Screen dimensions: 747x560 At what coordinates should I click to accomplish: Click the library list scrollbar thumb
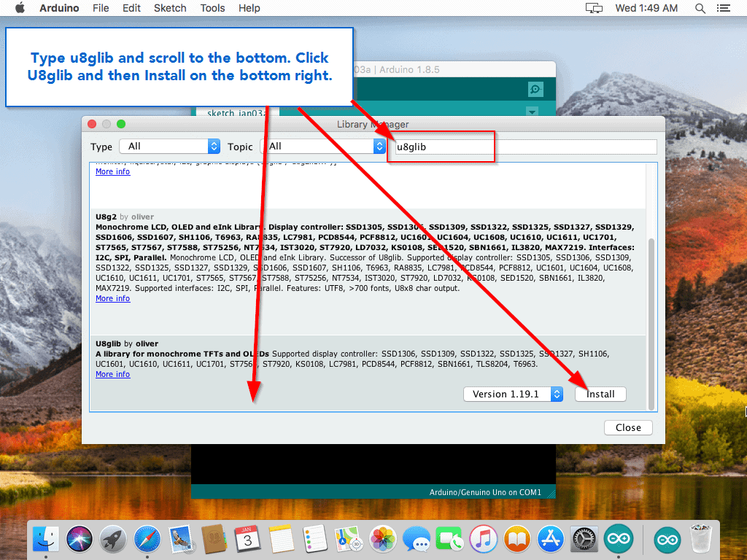click(651, 324)
